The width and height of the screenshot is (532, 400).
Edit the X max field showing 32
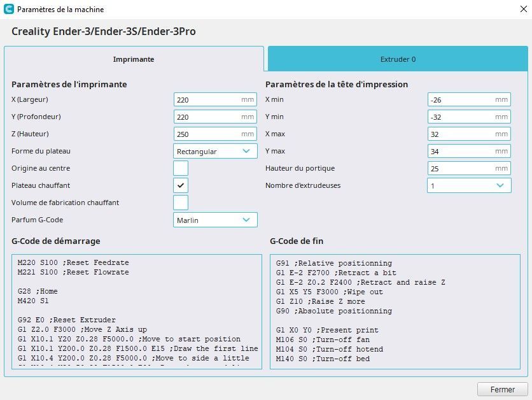(x=469, y=134)
